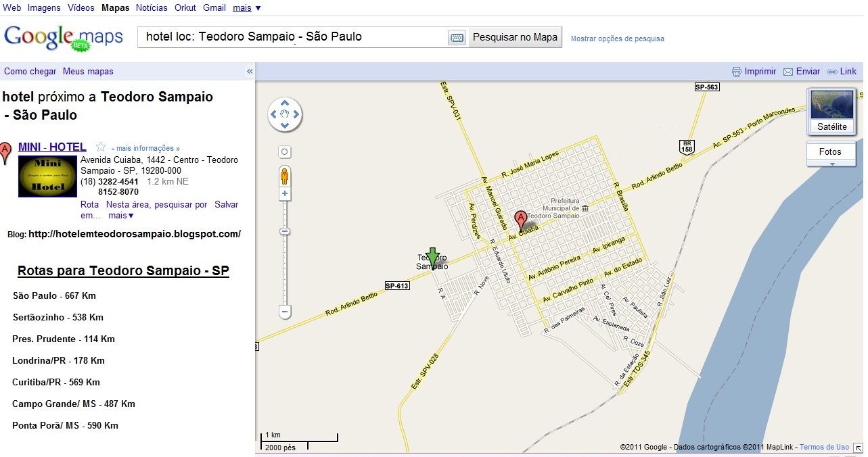Click the return-to-last-result round button
Image resolution: width=868 pixels, height=457 pixels.
pos(285,152)
